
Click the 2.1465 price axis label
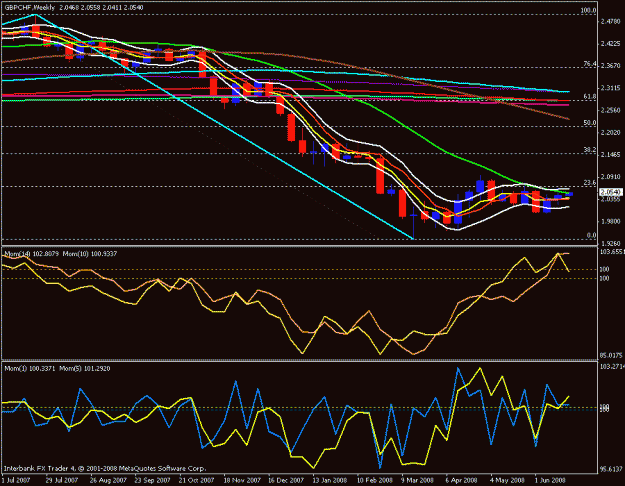click(611, 154)
